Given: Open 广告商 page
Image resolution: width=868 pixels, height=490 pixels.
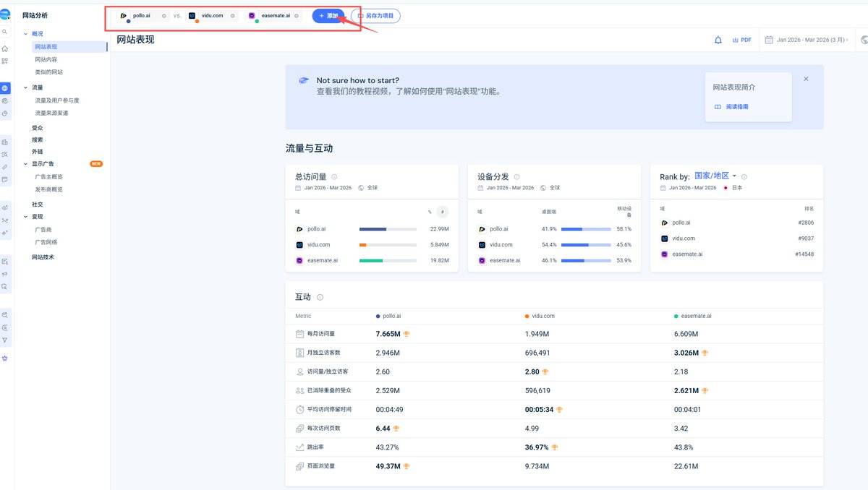Looking at the screenshot, I should pos(43,229).
